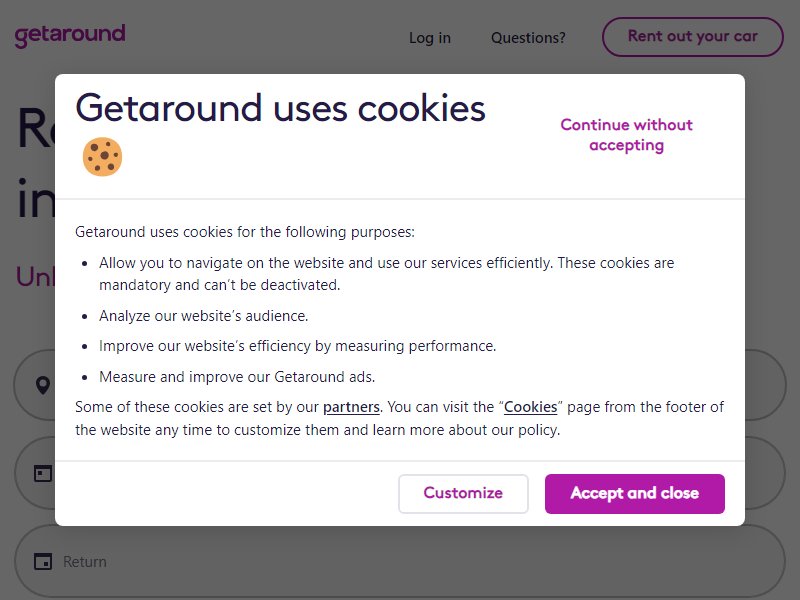The width and height of the screenshot is (800, 600).
Task: Click Rent out your car button
Action: (x=692, y=37)
